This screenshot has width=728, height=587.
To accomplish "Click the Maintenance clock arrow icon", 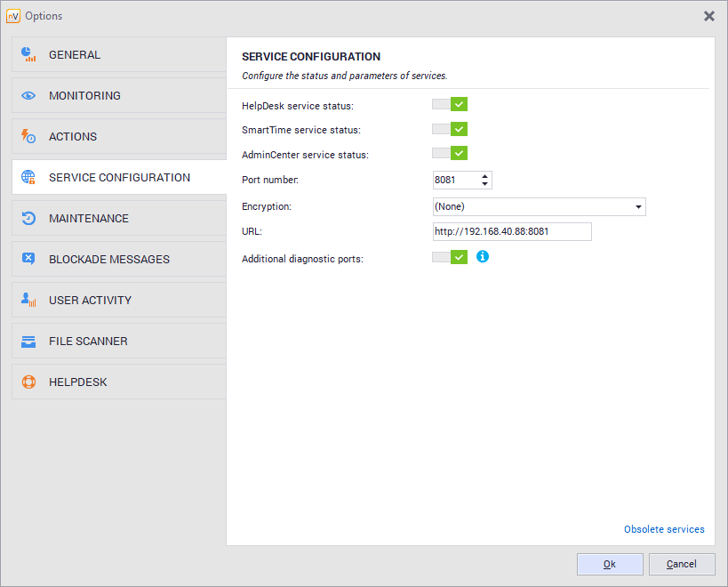I will (x=28, y=219).
